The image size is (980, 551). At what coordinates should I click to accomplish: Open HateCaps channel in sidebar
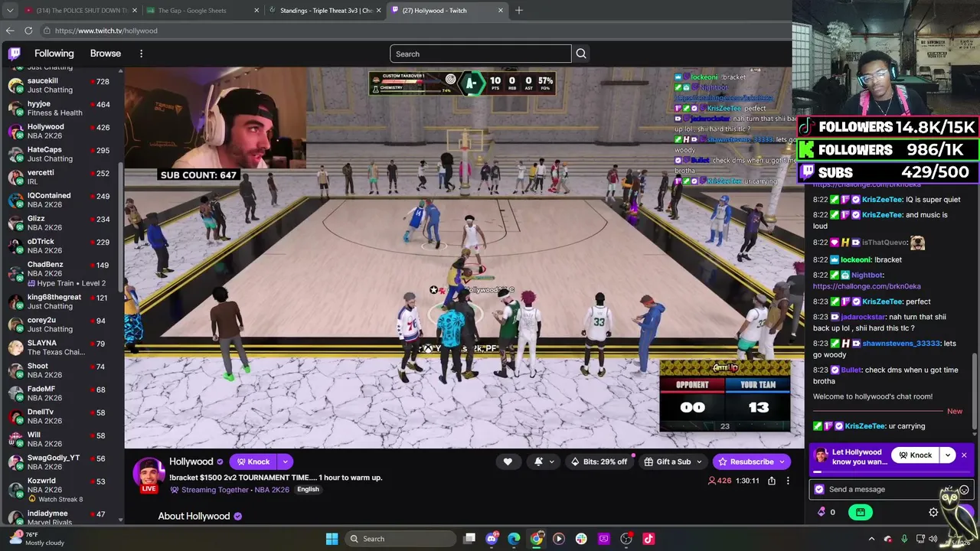tap(61, 154)
